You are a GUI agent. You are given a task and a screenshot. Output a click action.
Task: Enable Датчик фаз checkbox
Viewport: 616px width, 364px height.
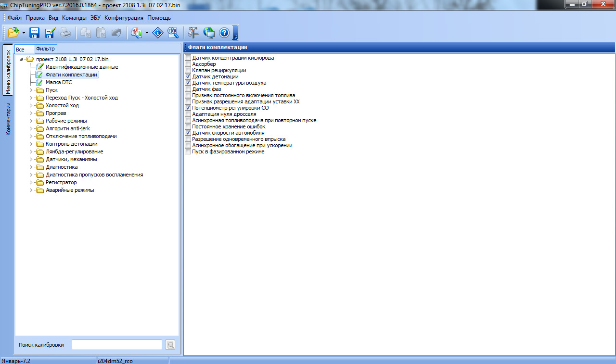click(188, 89)
